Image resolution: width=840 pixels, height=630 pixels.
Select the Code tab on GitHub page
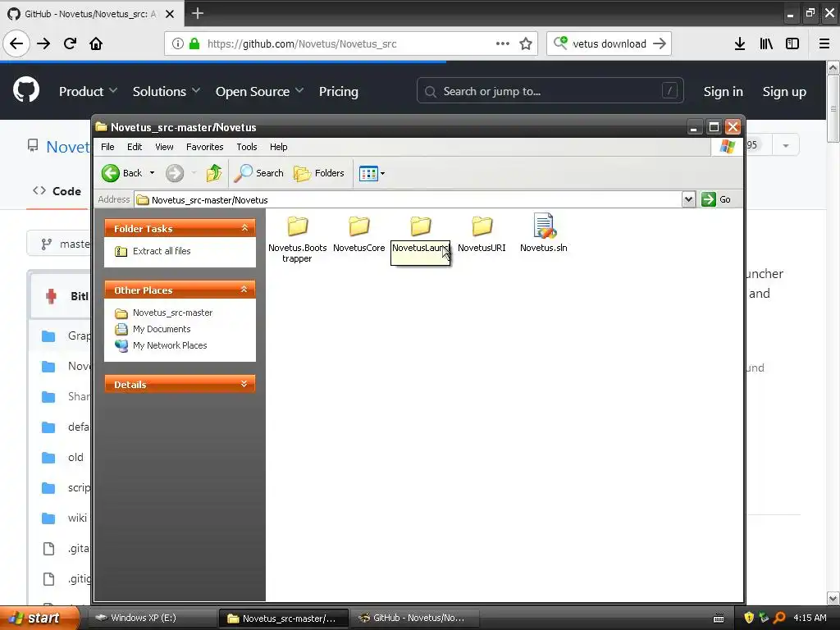[57, 190]
